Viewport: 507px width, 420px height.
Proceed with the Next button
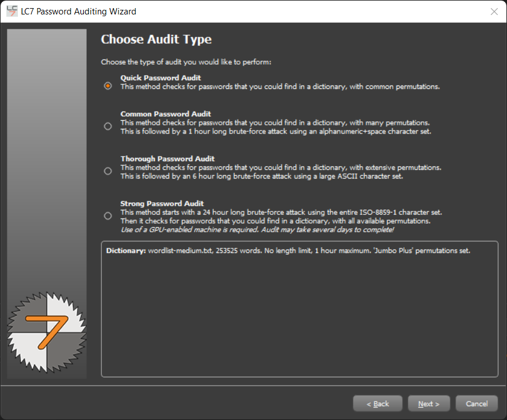(429, 403)
